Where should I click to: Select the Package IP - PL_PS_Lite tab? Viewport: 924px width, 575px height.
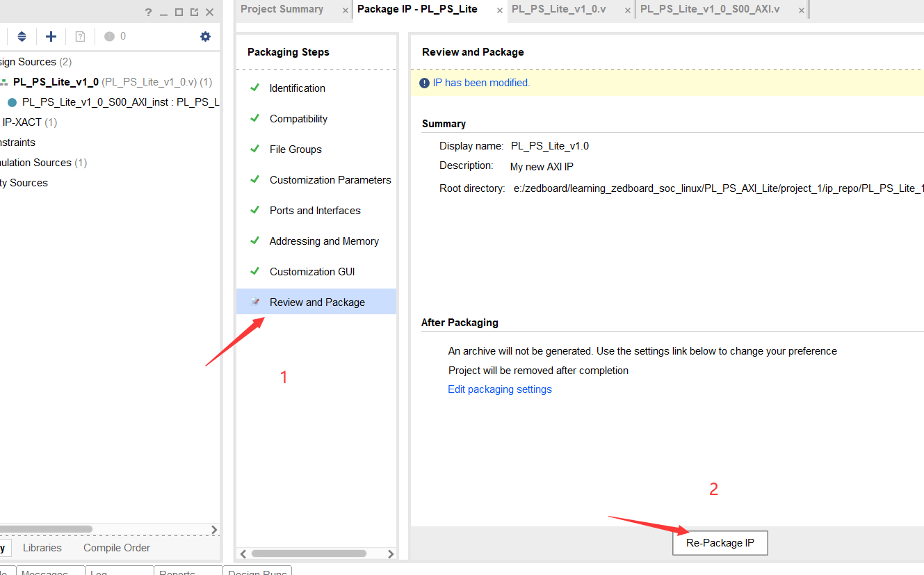(x=417, y=9)
